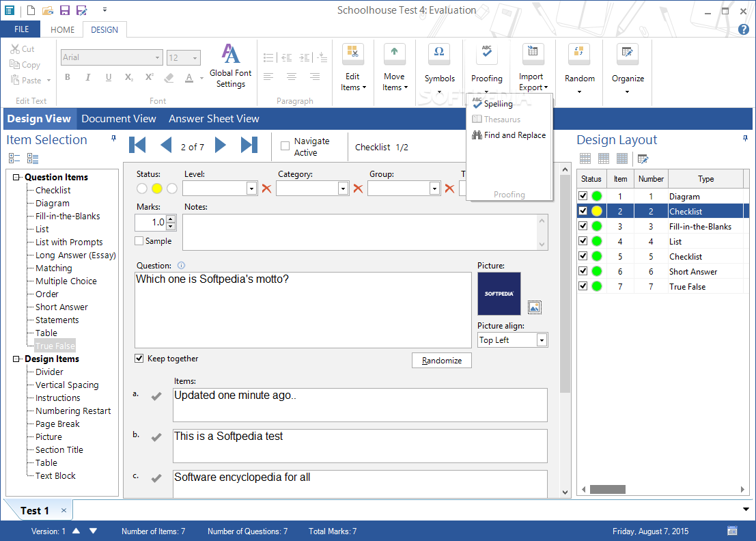Image resolution: width=756 pixels, height=541 pixels.
Task: Jump to the last item
Action: click(x=249, y=145)
